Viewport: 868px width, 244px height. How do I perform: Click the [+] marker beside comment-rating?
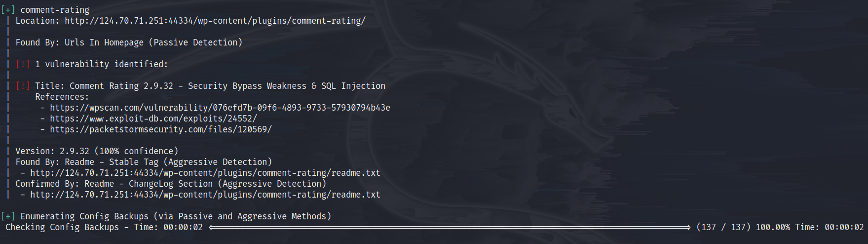[8, 10]
